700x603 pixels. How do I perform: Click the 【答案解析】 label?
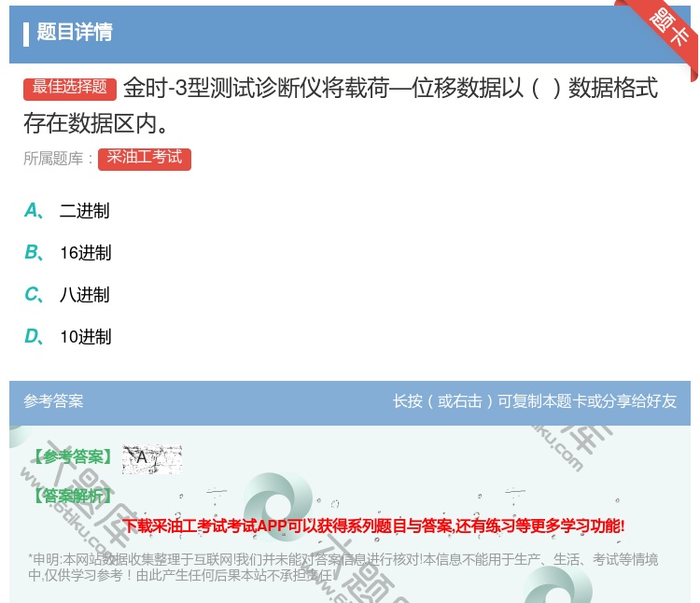[x=73, y=496]
